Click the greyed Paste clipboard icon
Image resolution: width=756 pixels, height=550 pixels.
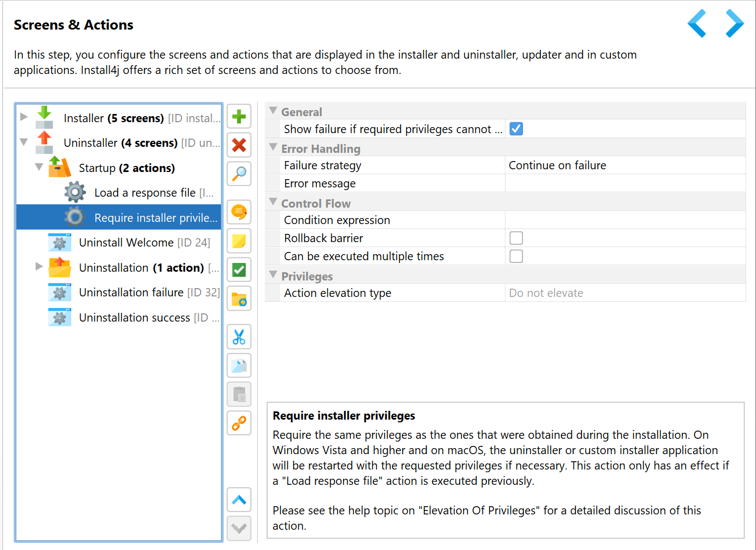[x=239, y=394]
